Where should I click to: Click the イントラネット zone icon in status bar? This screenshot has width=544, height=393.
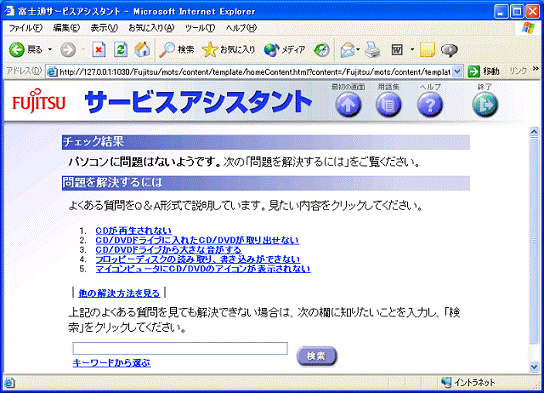(x=446, y=382)
